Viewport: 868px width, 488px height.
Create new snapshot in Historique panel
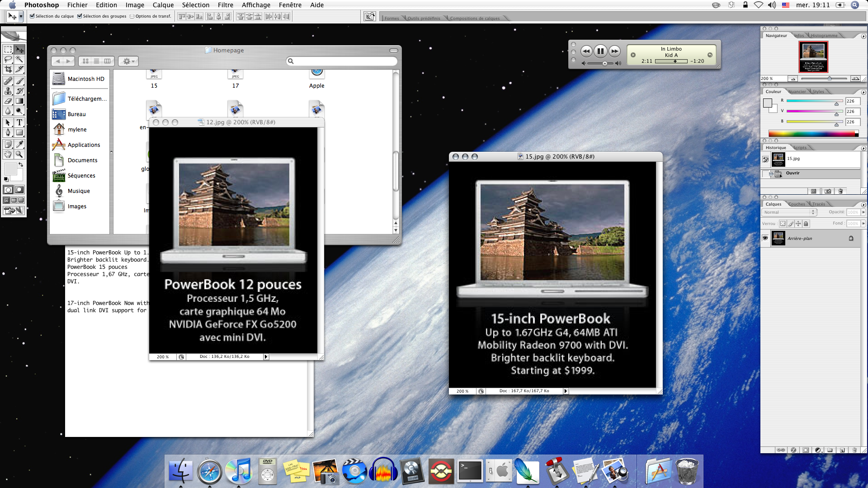(828, 191)
